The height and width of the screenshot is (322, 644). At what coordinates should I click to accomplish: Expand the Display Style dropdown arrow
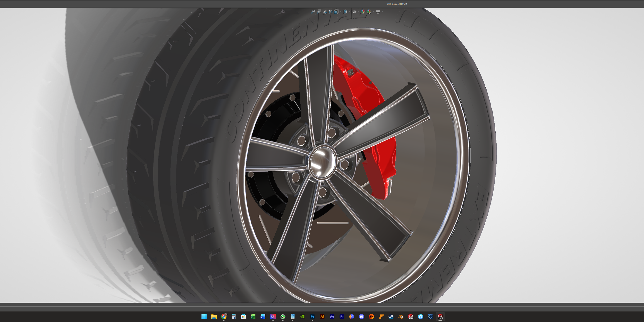(350, 12)
